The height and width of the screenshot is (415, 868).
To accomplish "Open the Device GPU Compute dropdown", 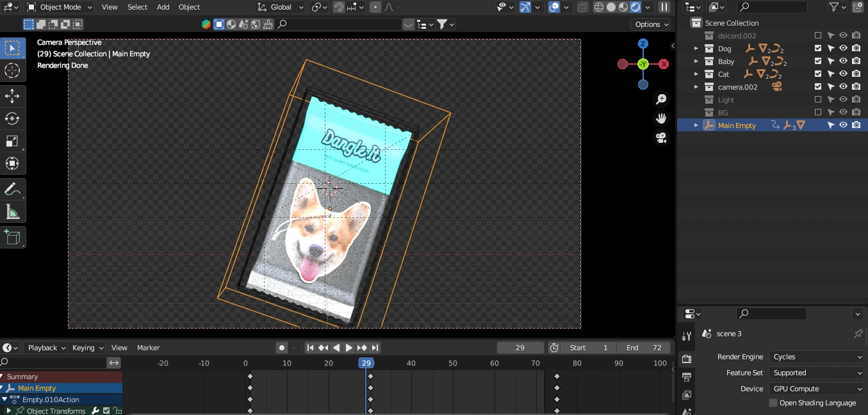I will tap(817, 389).
